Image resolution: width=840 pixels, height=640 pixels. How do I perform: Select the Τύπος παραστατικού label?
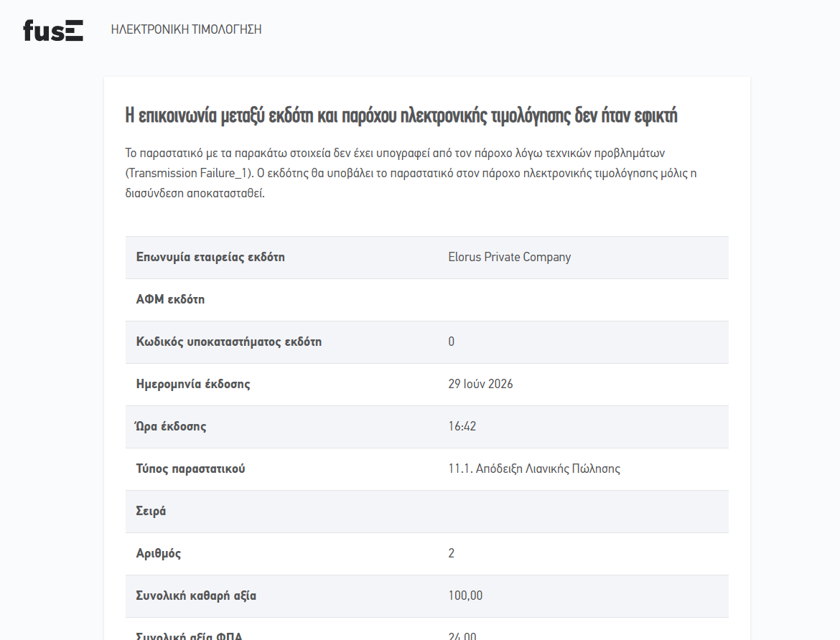190,469
